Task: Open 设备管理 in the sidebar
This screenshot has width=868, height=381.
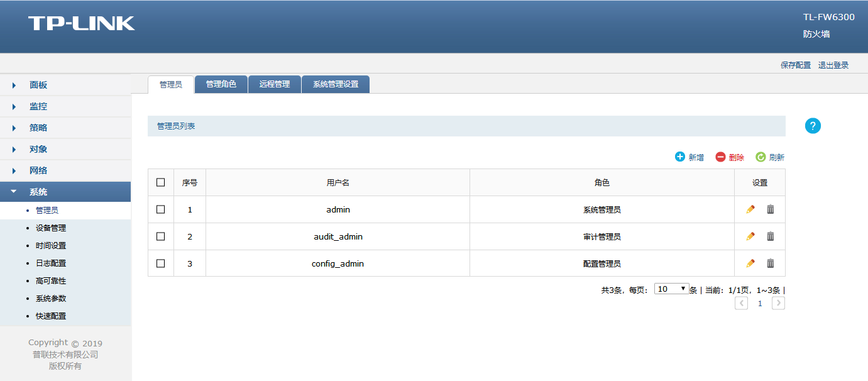Action: (51, 228)
